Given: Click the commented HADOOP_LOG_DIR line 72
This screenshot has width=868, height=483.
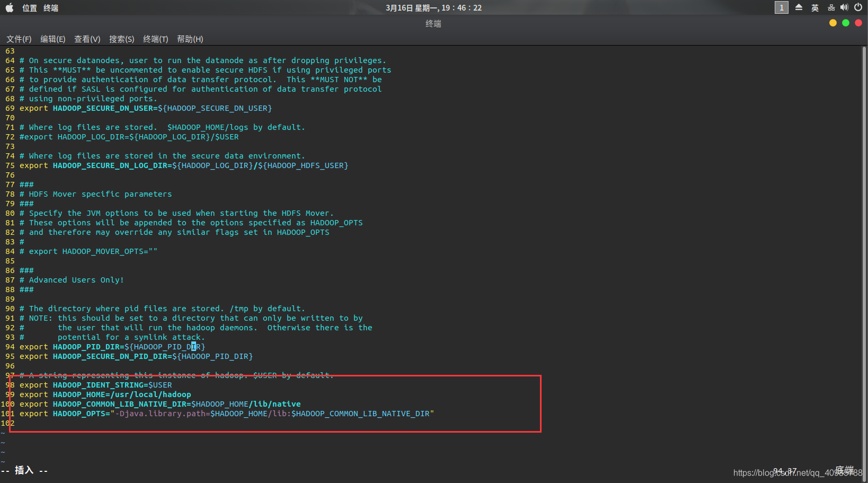Looking at the screenshot, I should click(129, 137).
